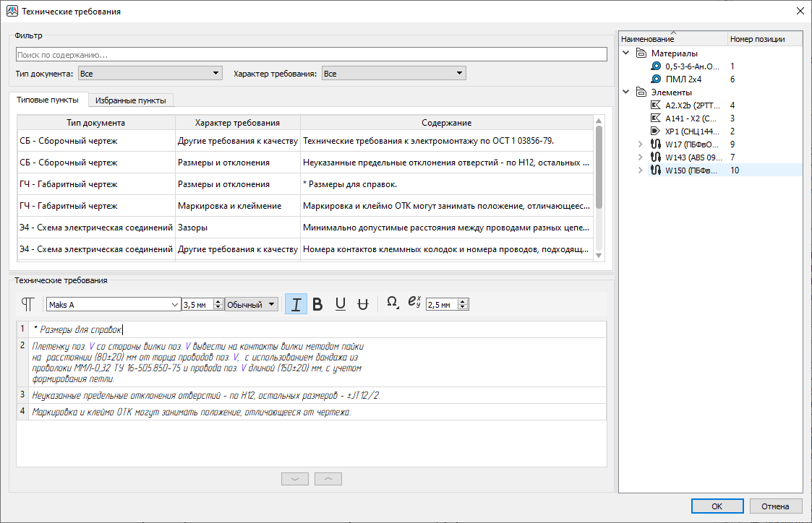This screenshot has height=523, width=812.
Task: Select the ПМЛ 2х4 material item
Action: click(x=683, y=79)
